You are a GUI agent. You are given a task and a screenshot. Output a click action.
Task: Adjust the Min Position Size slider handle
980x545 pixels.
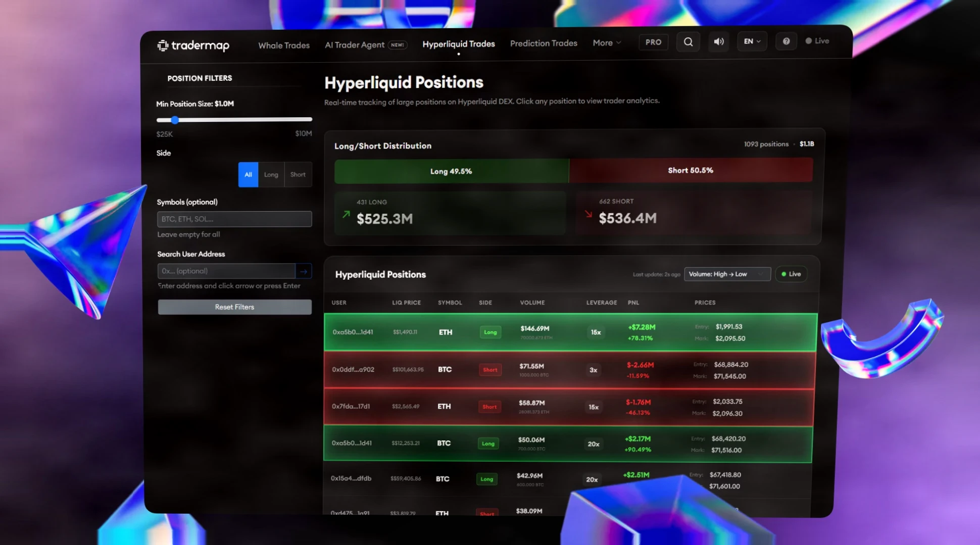tap(175, 120)
